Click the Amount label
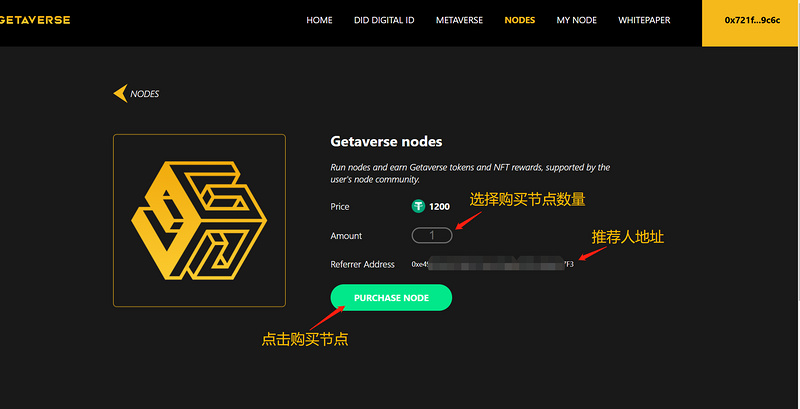The width and height of the screenshot is (800, 409). 346,236
